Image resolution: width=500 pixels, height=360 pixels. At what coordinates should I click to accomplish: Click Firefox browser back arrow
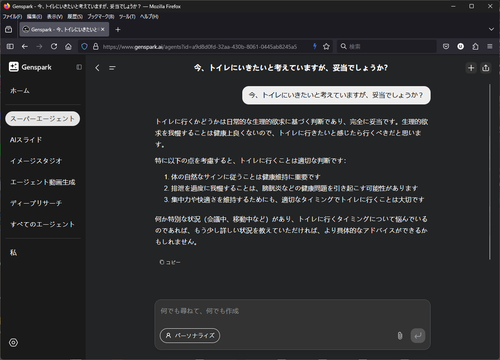tap(25, 47)
